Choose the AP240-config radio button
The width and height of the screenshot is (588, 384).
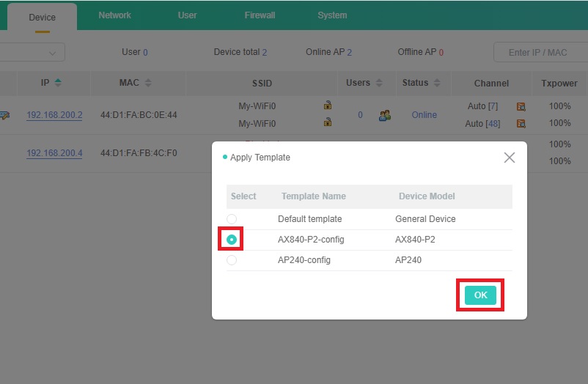click(232, 260)
